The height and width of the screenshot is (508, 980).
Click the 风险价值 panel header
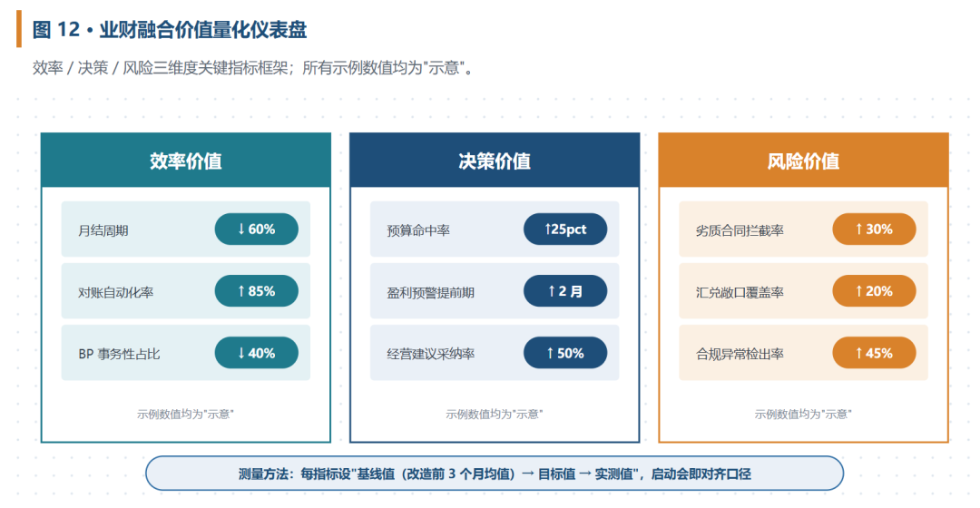pos(803,160)
